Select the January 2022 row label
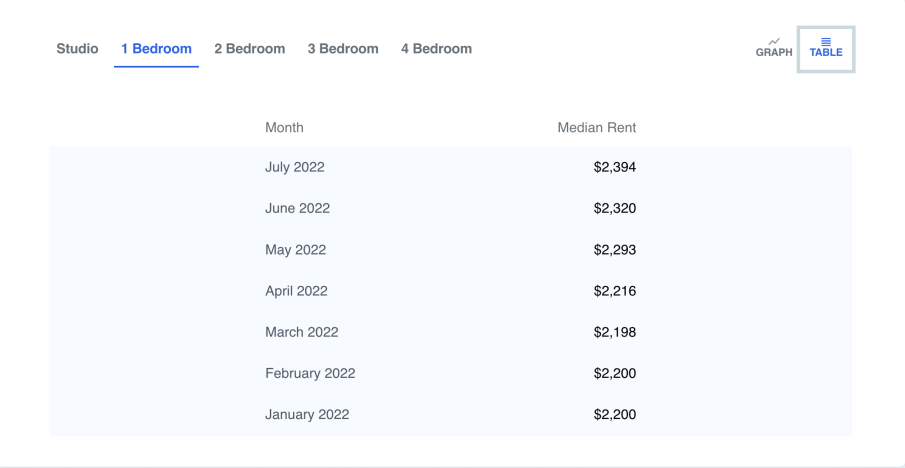The image size is (905, 468). pyautogui.click(x=307, y=415)
